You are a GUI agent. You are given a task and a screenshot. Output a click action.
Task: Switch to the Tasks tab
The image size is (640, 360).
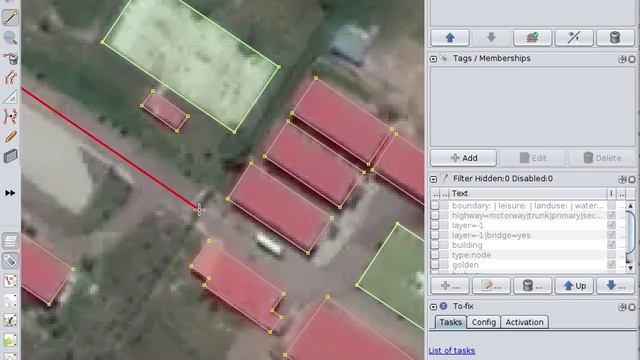[451, 322]
